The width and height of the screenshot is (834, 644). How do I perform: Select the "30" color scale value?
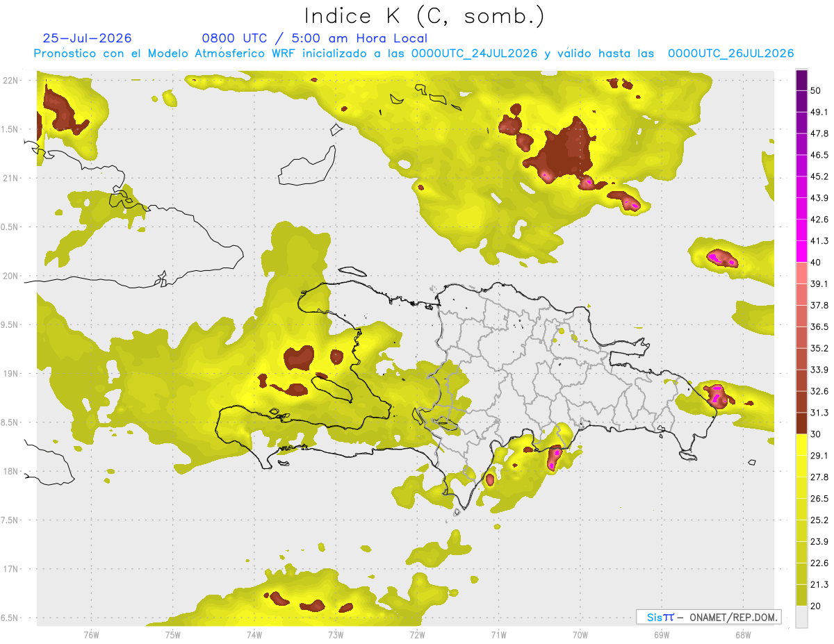(x=816, y=434)
